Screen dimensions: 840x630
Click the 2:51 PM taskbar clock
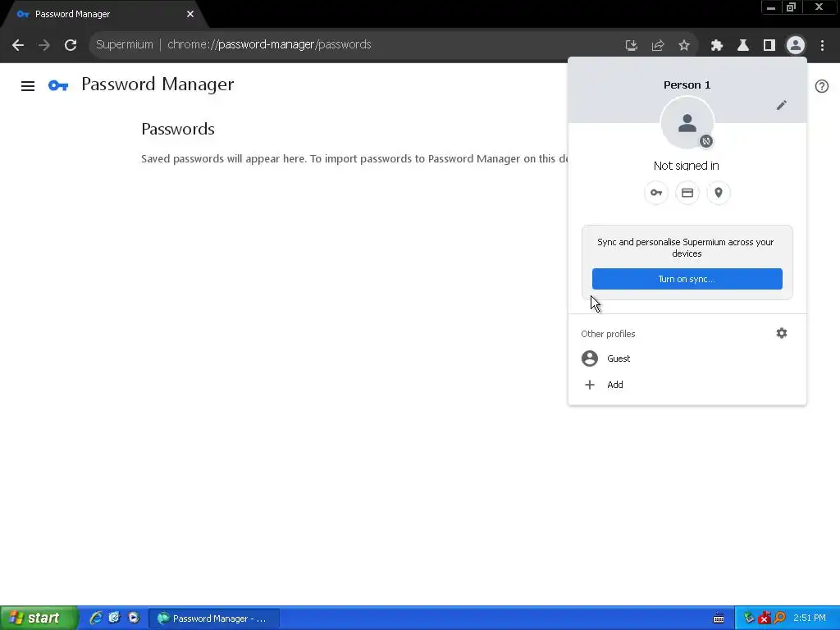810,619
